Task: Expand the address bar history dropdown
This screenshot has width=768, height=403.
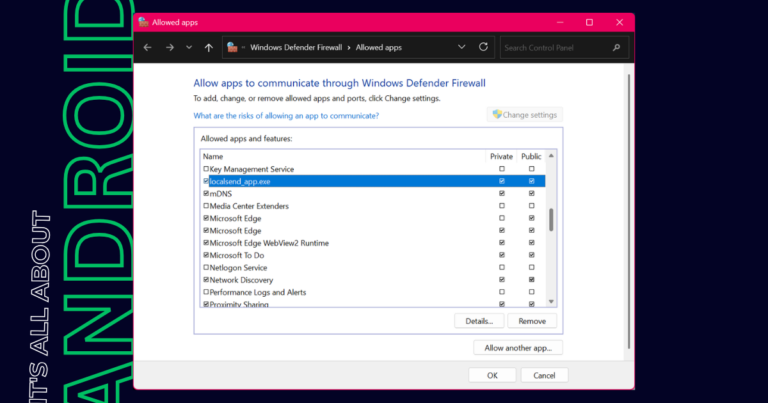Action: pos(461,47)
